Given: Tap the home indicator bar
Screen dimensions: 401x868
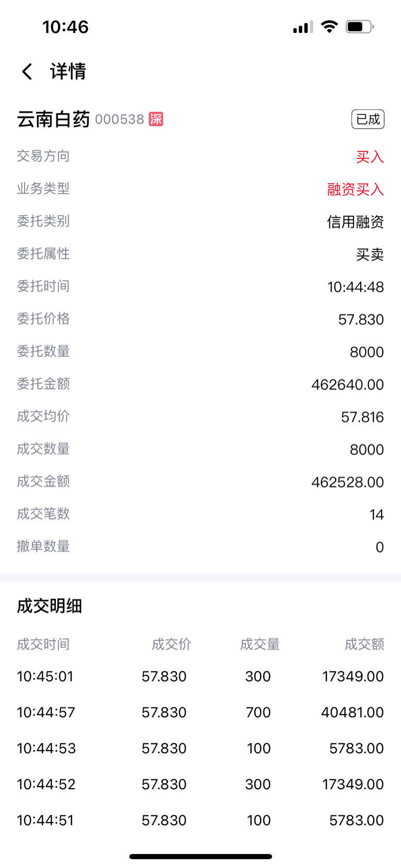Looking at the screenshot, I should (200, 857).
